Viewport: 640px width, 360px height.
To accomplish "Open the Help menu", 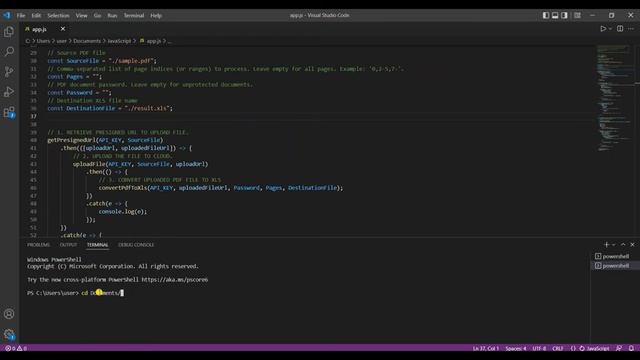I will (156, 16).
